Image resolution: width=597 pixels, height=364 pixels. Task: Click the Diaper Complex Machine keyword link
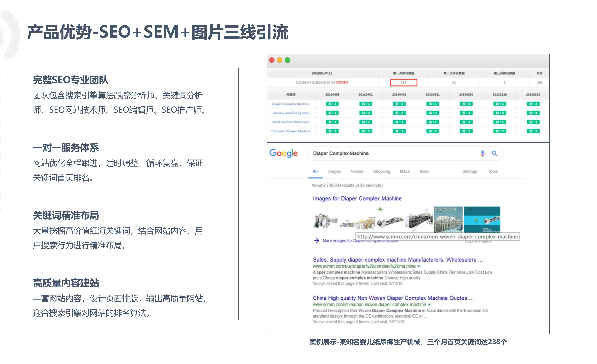(x=291, y=104)
